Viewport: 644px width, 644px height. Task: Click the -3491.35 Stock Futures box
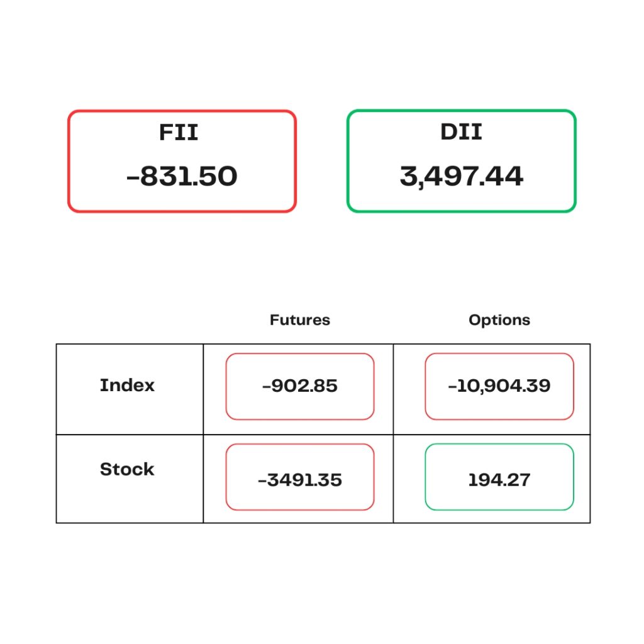[x=300, y=477]
